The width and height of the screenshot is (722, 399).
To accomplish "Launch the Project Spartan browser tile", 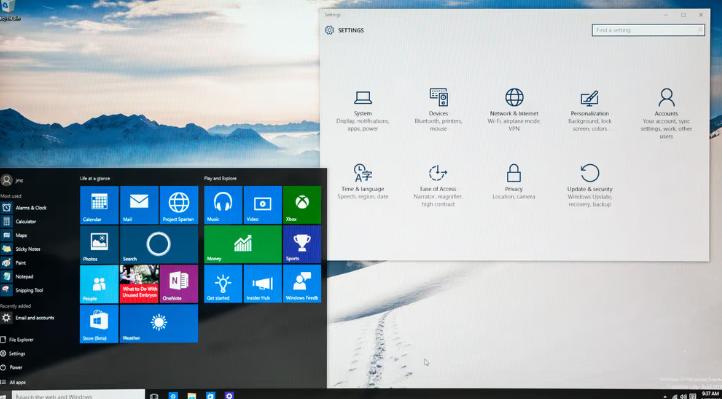I will (x=179, y=205).
